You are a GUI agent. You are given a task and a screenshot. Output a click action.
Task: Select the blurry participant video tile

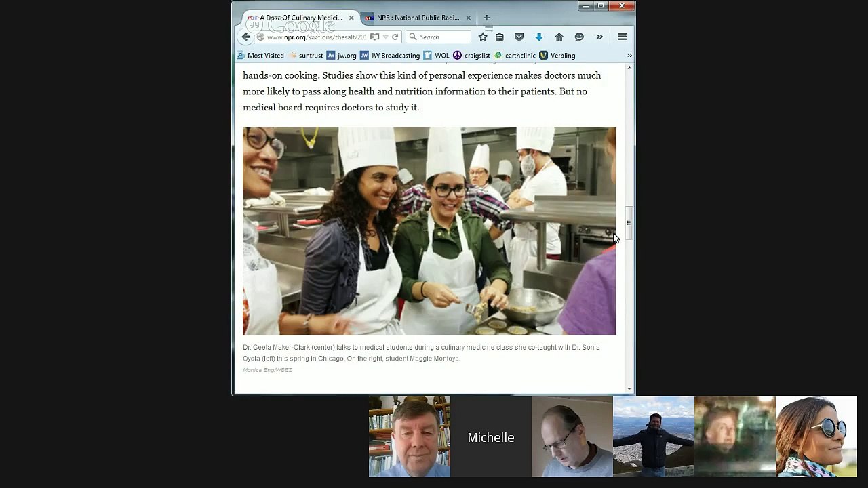[x=735, y=436]
